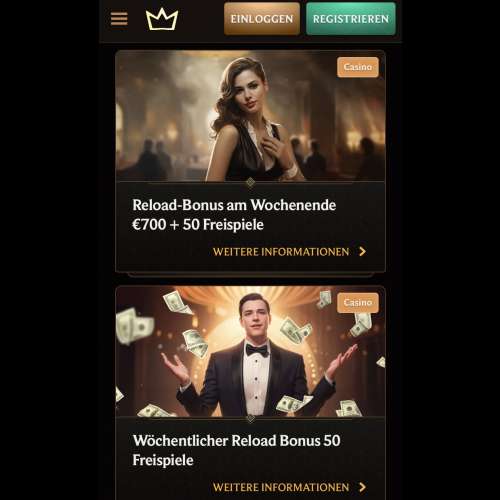Click diamond ornament below the tuxedo image
Viewport: 500px width, 500px height.
250,418
